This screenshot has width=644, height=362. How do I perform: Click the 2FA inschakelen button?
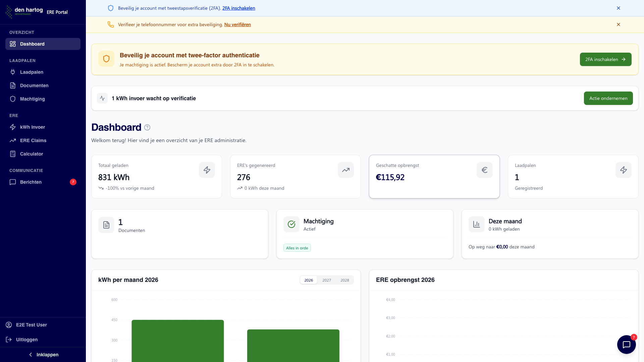(605, 59)
